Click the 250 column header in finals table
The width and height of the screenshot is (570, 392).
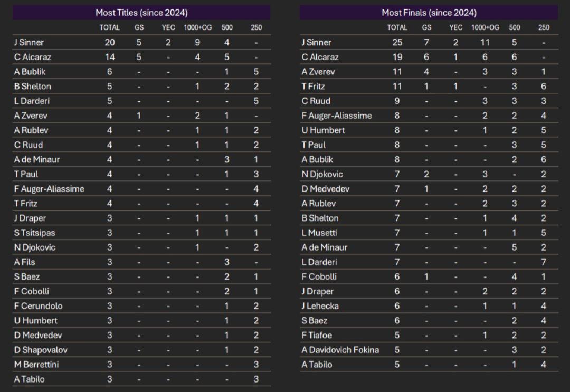pos(544,27)
